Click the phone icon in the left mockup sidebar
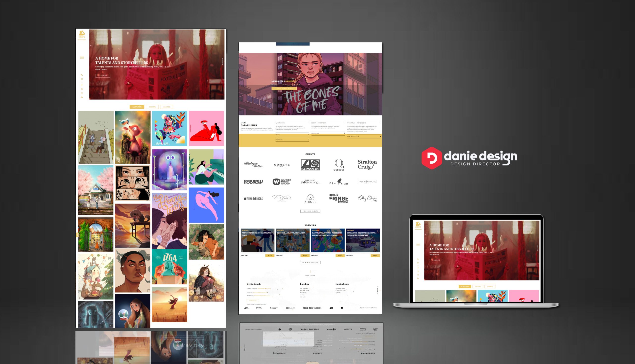 point(82,75)
